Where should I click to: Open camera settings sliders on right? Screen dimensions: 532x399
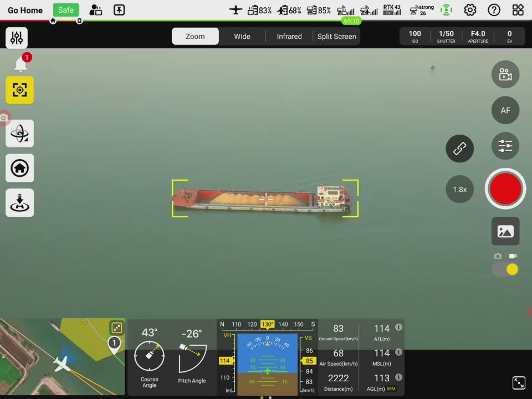(x=505, y=146)
